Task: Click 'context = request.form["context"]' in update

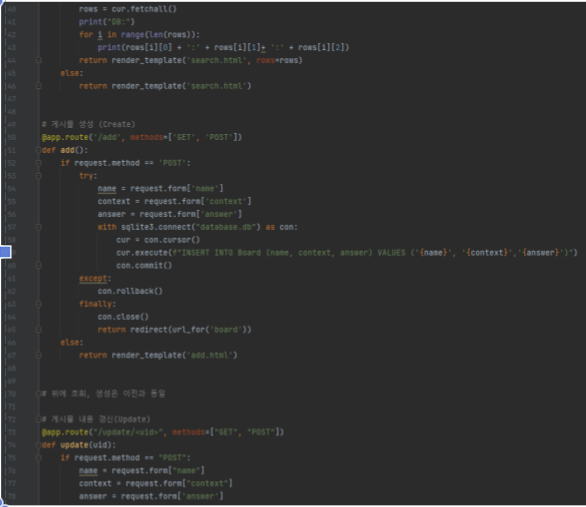Action: point(155,483)
